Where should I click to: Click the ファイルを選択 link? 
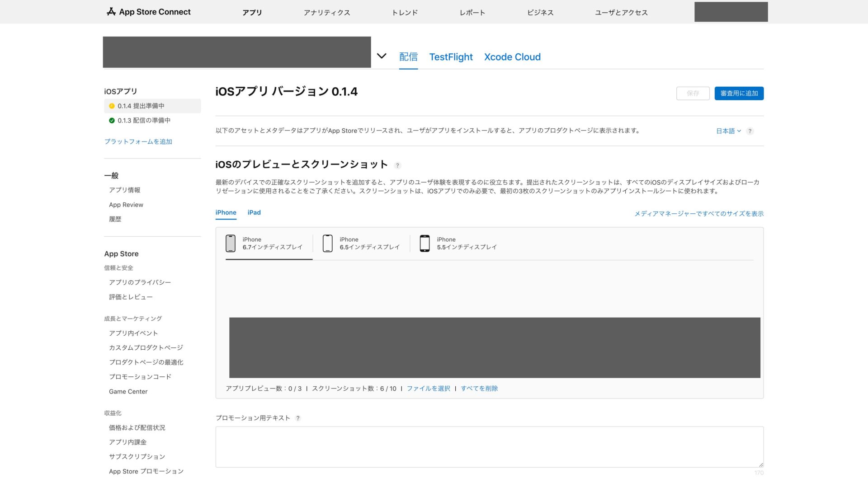[x=428, y=389]
